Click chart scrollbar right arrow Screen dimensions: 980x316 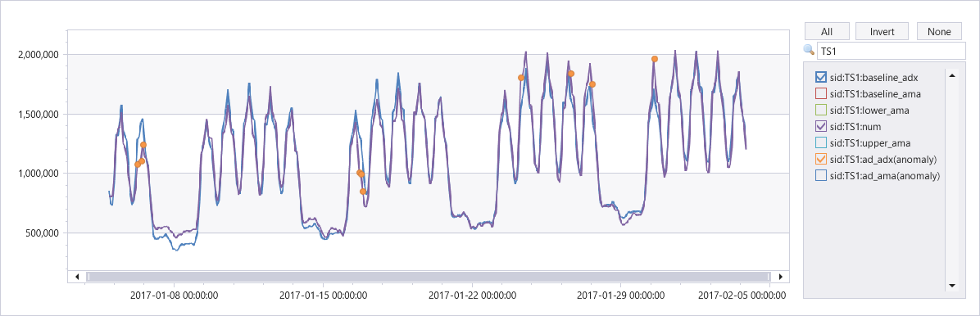[780, 276]
